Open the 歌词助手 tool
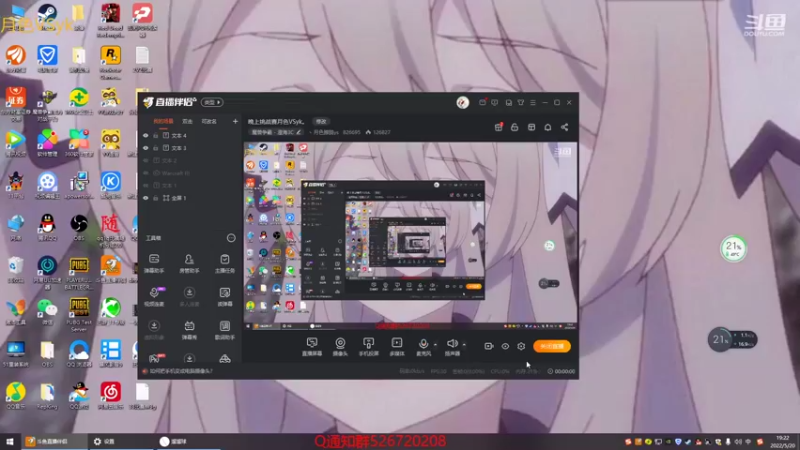This screenshot has height=450, width=800. [224, 330]
